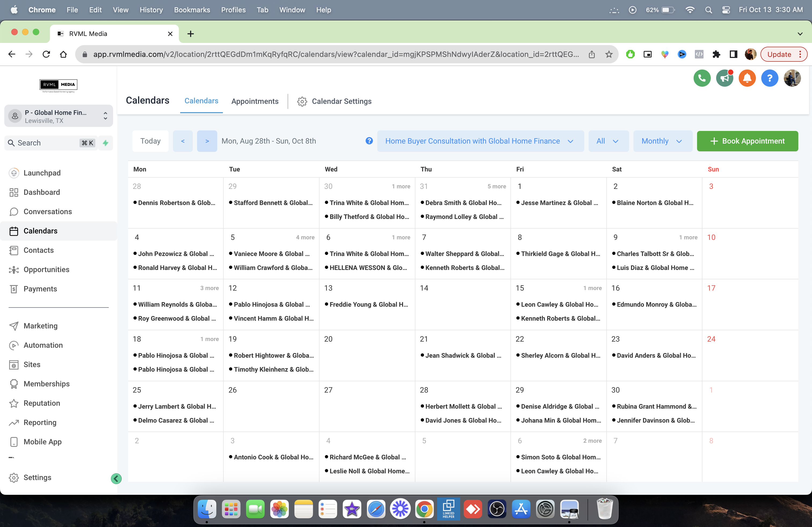Open the user profile avatar in header
The width and height of the screenshot is (812, 527).
[792, 78]
